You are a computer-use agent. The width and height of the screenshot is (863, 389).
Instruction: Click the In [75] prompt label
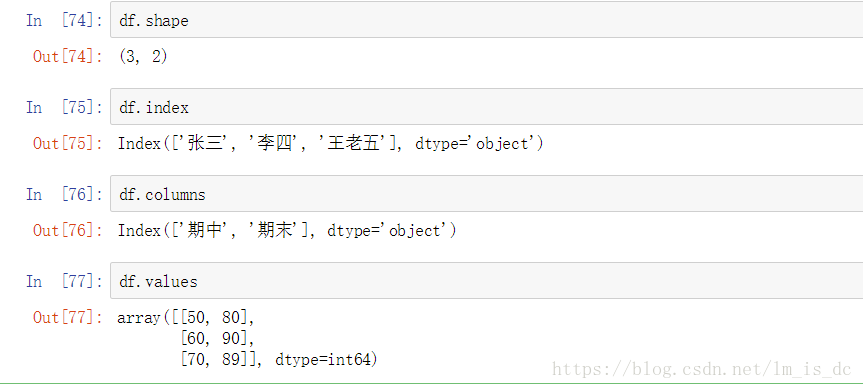click(64, 107)
